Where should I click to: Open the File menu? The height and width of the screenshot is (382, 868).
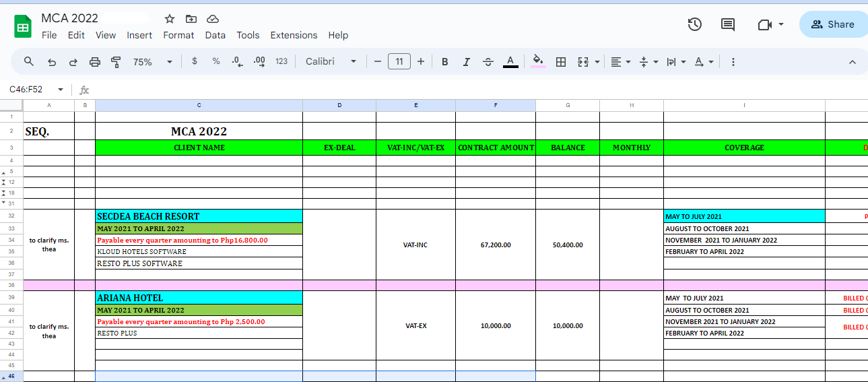pyautogui.click(x=49, y=35)
